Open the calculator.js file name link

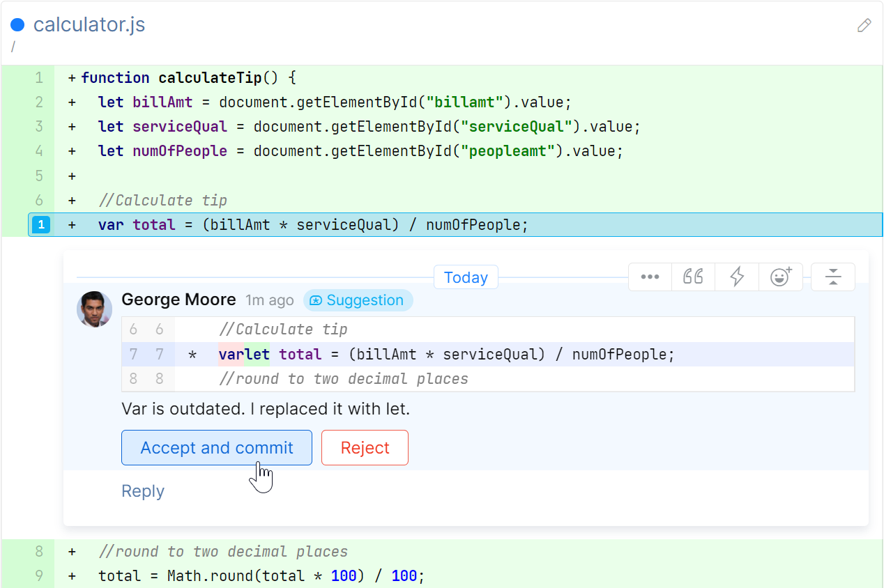click(x=89, y=25)
